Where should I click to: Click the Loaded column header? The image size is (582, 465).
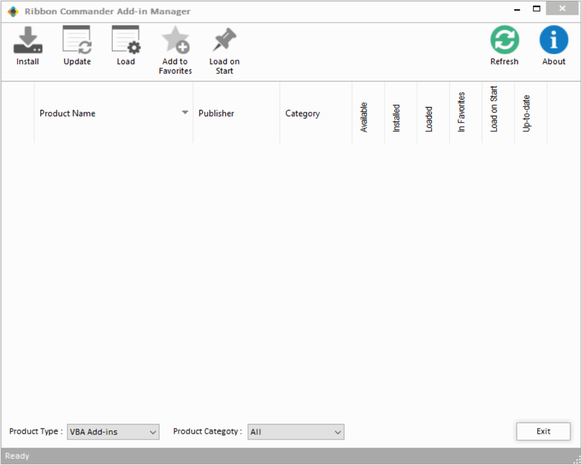433,113
